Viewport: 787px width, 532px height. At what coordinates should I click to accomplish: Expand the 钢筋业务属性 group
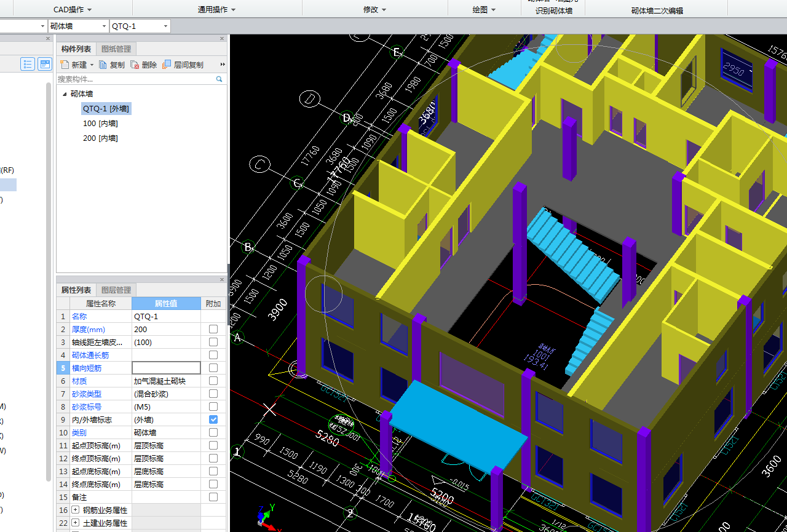click(76, 510)
